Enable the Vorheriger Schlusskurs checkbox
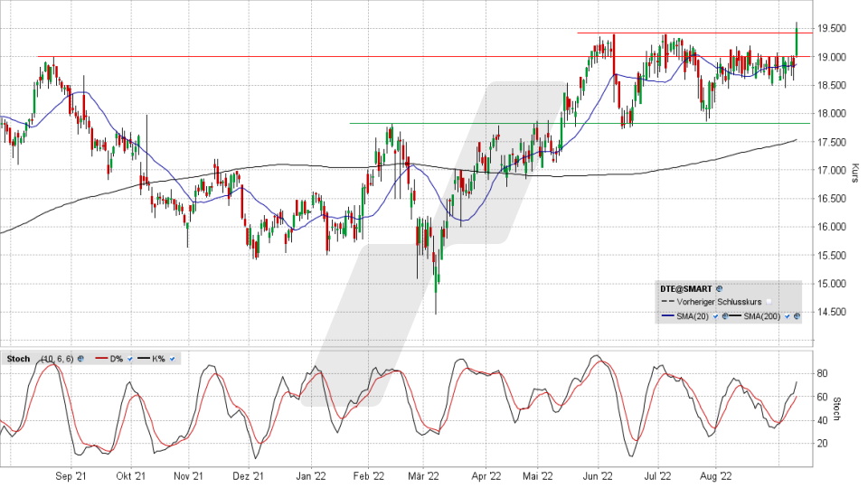Viewport: 868px width, 488px height. click(x=769, y=302)
